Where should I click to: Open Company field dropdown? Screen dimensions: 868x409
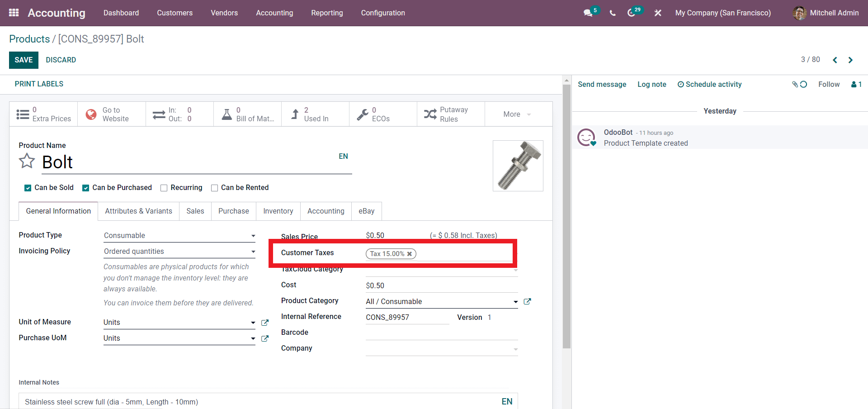442,349
